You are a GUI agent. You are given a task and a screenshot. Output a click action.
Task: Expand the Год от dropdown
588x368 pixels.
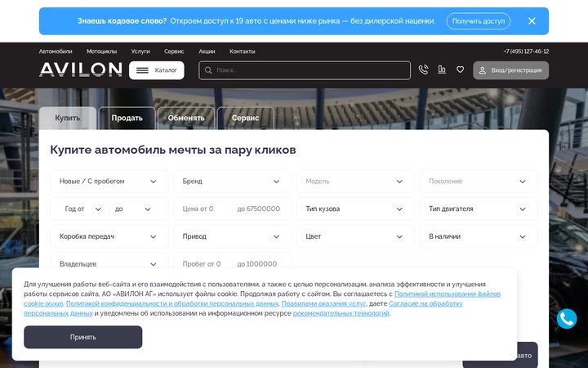pyautogui.click(x=82, y=209)
